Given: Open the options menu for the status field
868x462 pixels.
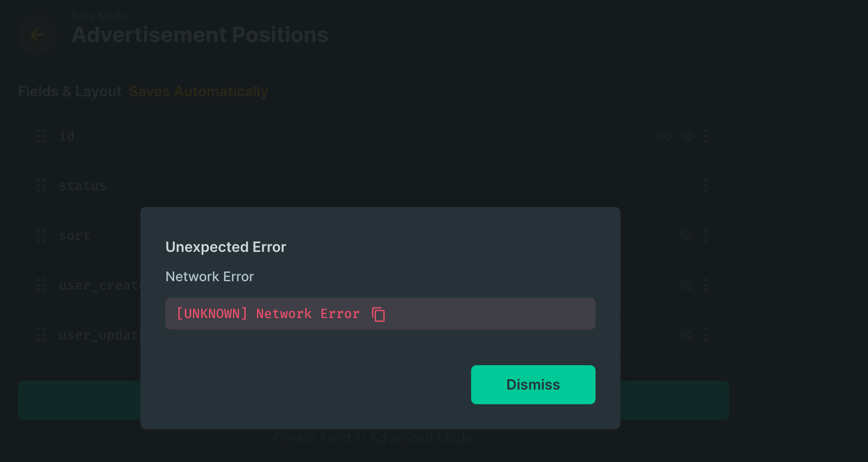Looking at the screenshot, I should 706,186.
